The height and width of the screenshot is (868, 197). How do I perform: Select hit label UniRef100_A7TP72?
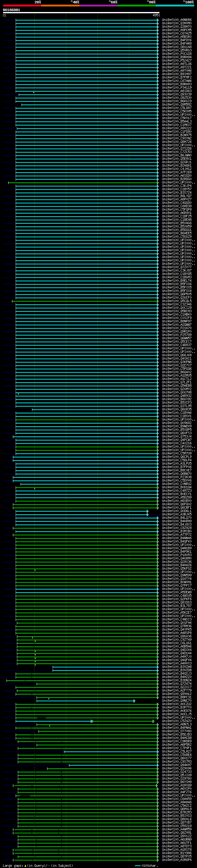click(177, 535)
